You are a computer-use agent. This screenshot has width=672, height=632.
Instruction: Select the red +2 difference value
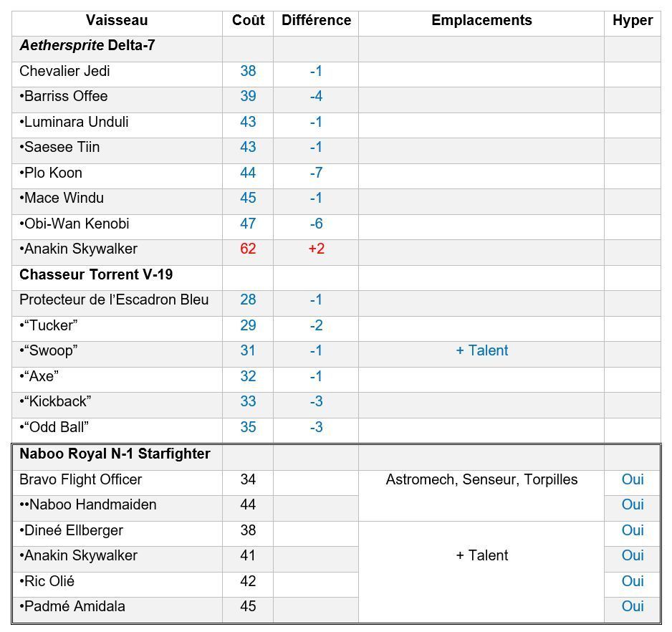pyautogui.click(x=316, y=249)
